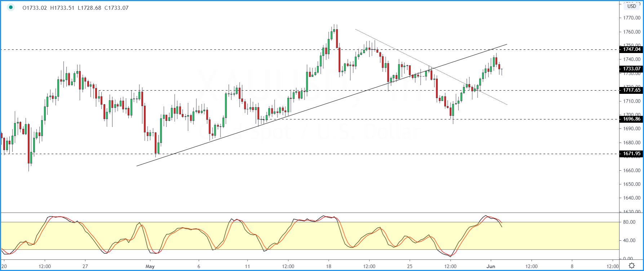Screen dimensions: 644x271
Task: Click the 1650.00 price axis label
Action: point(632,184)
